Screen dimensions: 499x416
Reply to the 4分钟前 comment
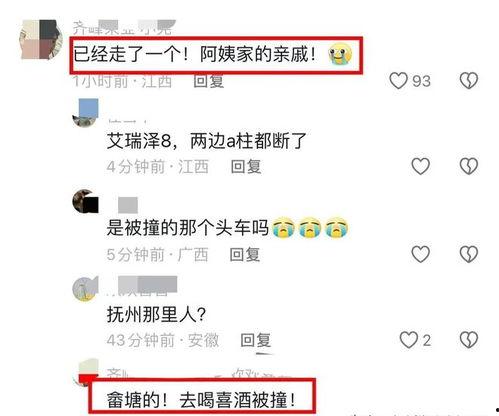[246, 166]
